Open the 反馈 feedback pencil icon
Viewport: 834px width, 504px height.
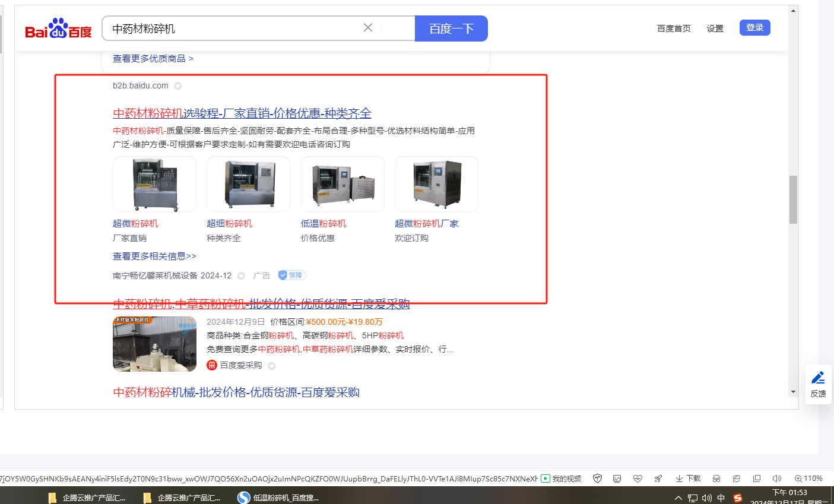coord(818,384)
